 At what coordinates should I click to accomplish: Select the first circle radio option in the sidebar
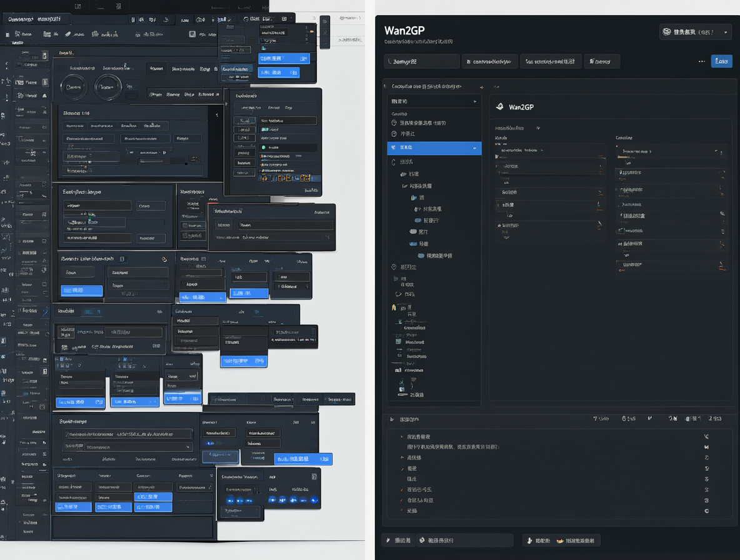click(x=394, y=122)
